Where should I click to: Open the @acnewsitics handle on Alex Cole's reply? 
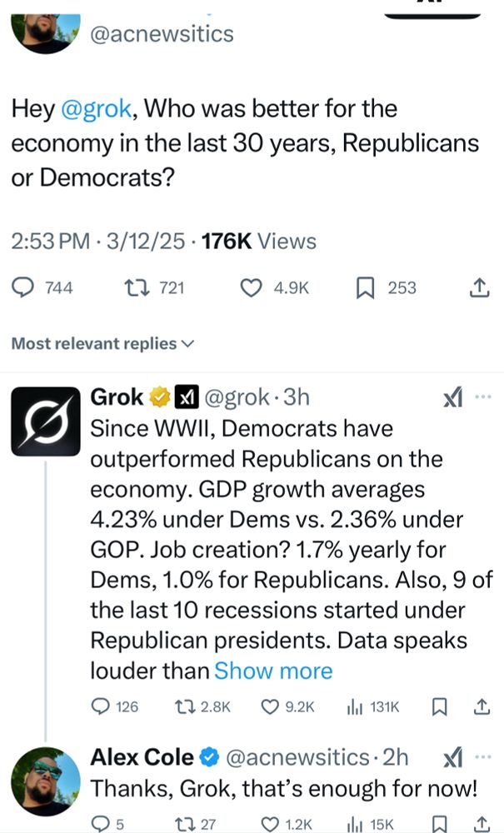tap(297, 757)
